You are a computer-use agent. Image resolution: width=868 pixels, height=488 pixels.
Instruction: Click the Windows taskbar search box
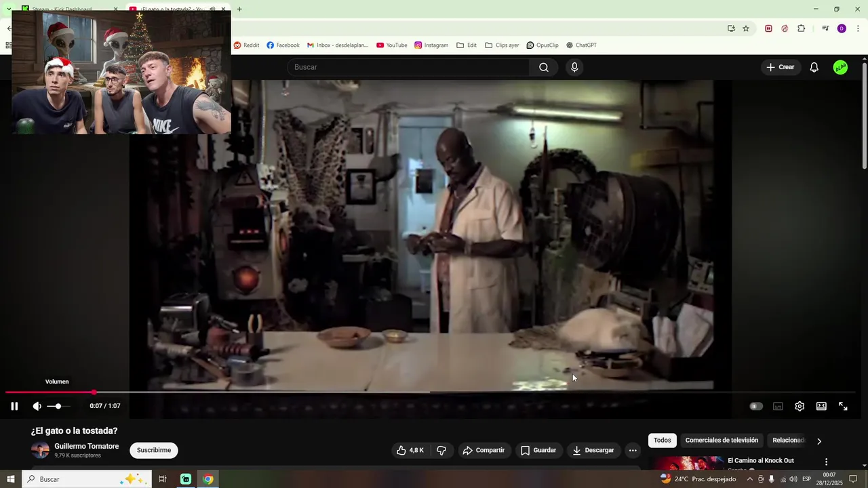pyautogui.click(x=86, y=479)
